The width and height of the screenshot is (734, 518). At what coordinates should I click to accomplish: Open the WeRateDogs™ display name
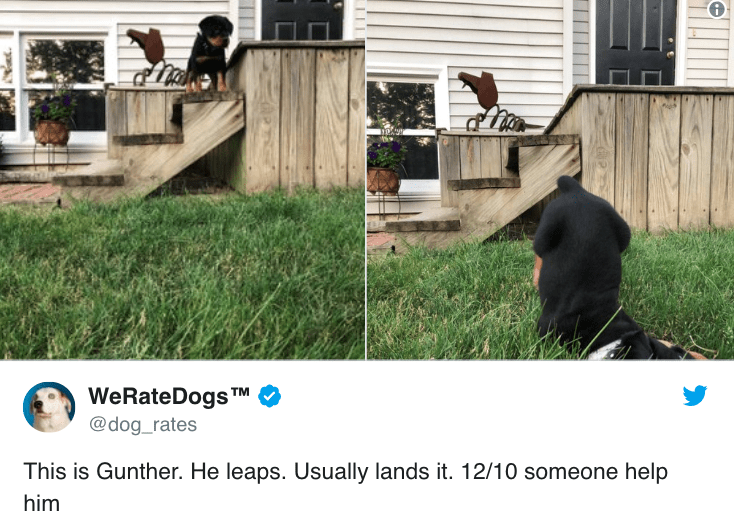[169, 396]
